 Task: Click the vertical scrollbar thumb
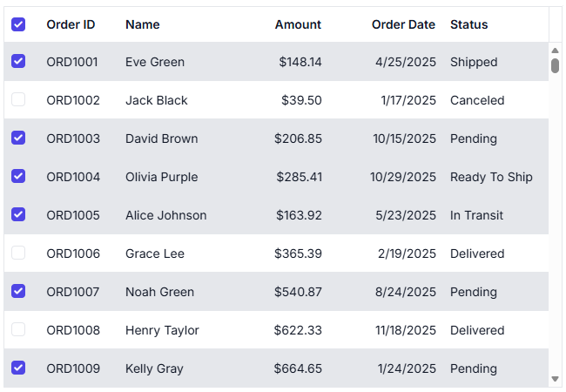point(556,66)
